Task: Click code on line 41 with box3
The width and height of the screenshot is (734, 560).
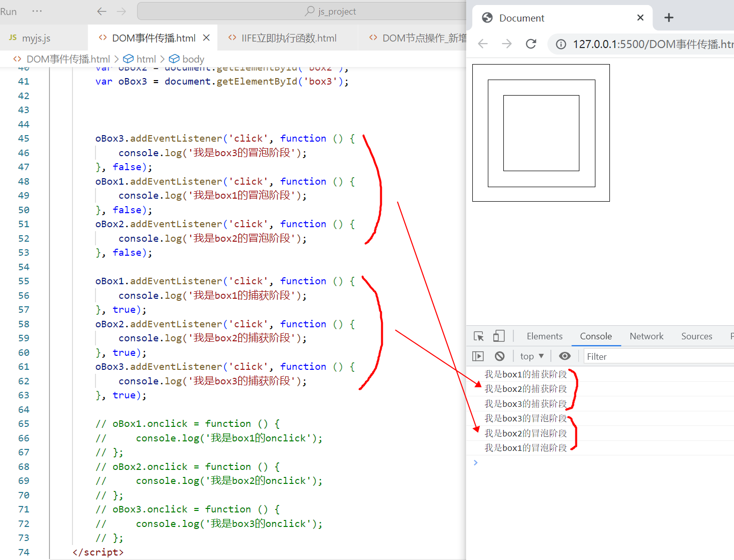Action: pos(222,82)
